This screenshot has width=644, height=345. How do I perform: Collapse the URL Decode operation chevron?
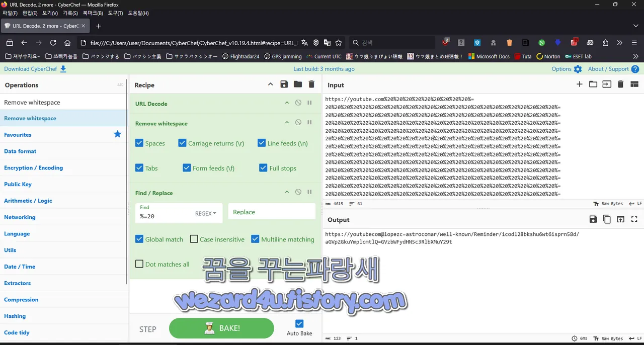pos(287,103)
